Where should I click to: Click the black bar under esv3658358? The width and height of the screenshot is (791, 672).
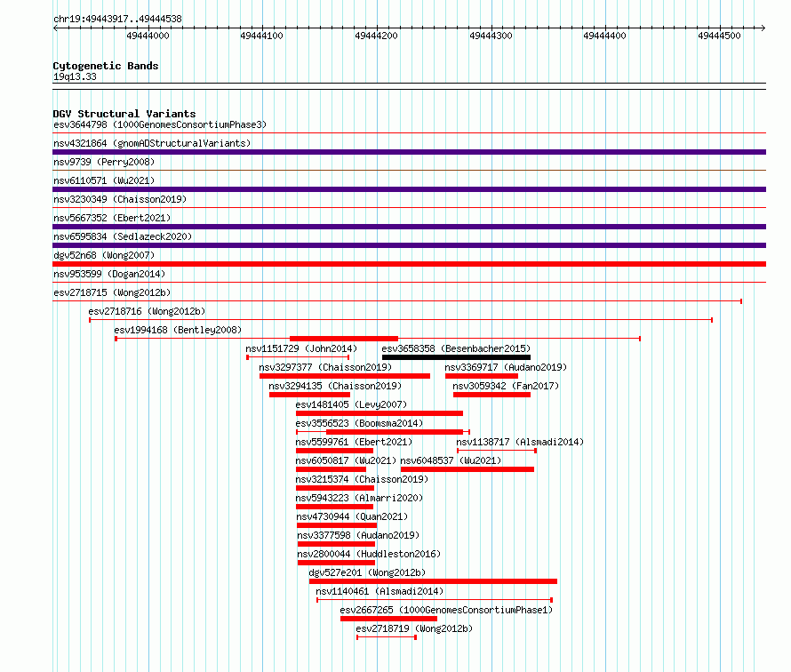pyautogui.click(x=456, y=357)
